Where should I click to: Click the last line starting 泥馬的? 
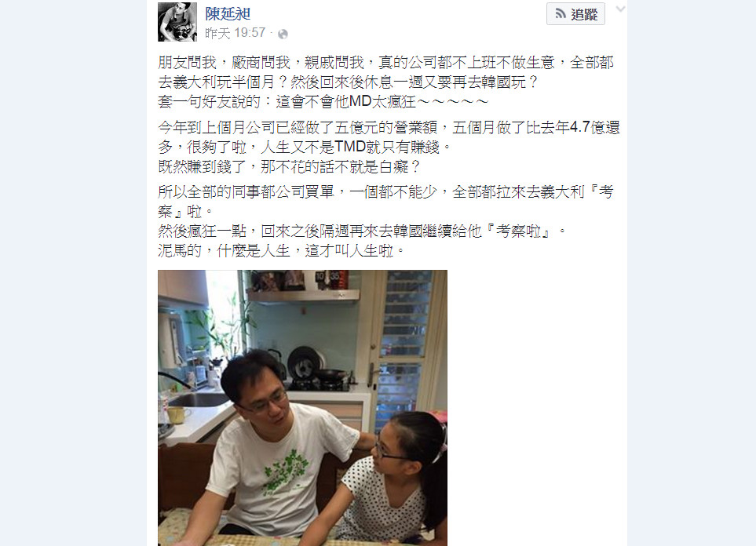pos(281,250)
